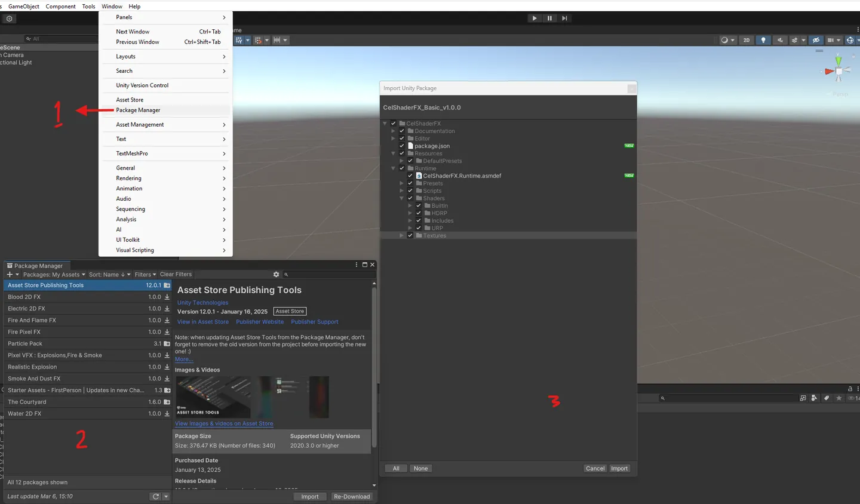860x504 pixels.
Task: Click the package.json file icon
Action: [x=410, y=146]
